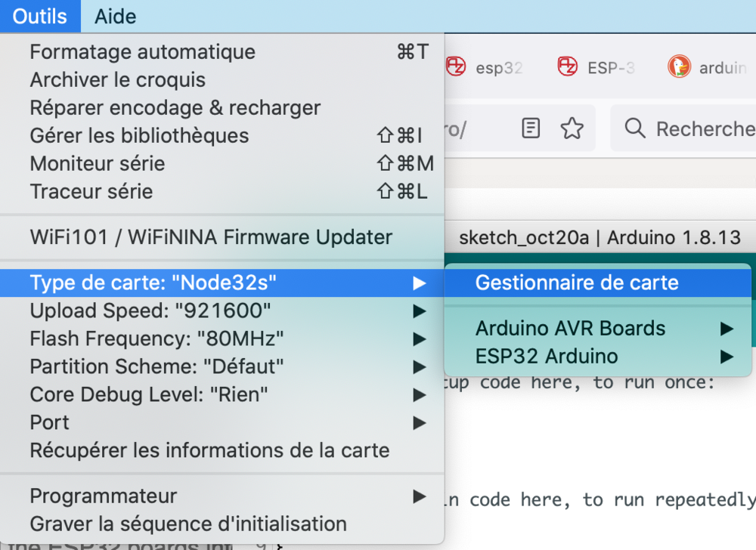
Task: Select Réparer encodage & recharger
Action: coord(222,108)
